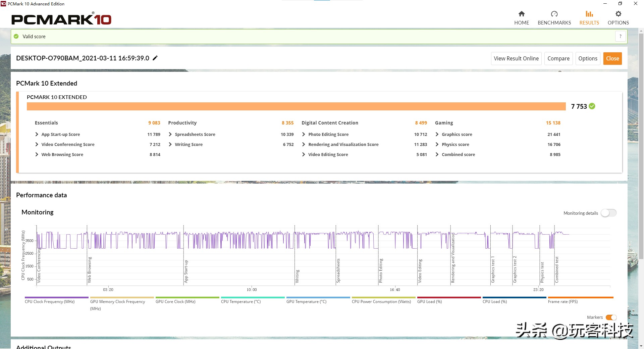Expand the Spreadsheets Score details

pyautogui.click(x=170, y=134)
